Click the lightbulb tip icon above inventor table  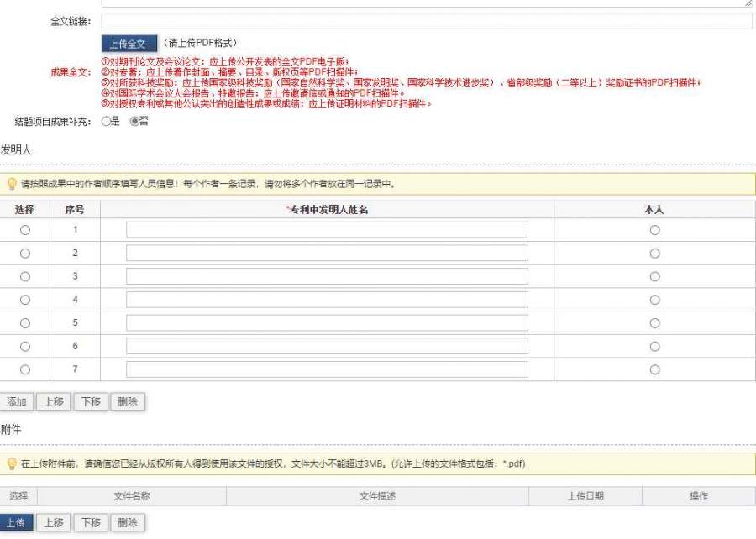coord(12,184)
